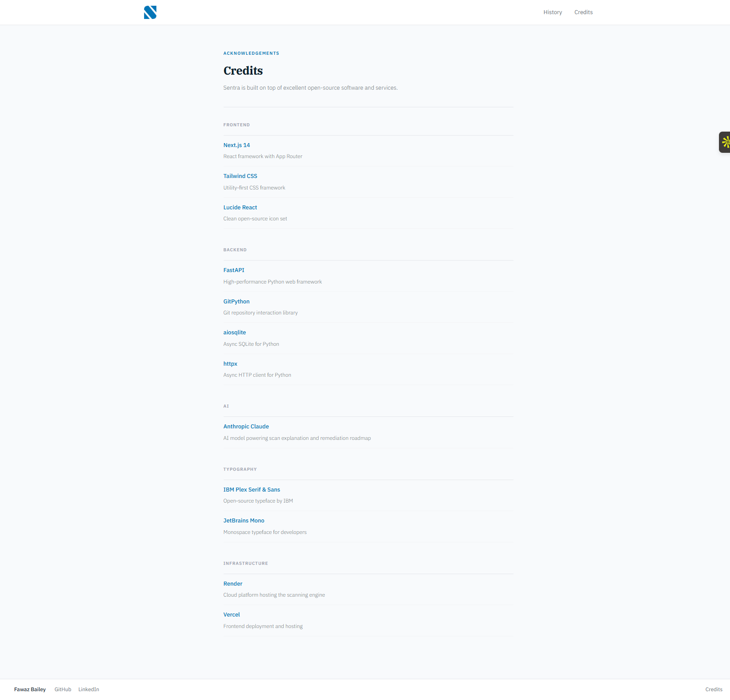
Task: Open the Lucide React link
Action: click(x=240, y=208)
